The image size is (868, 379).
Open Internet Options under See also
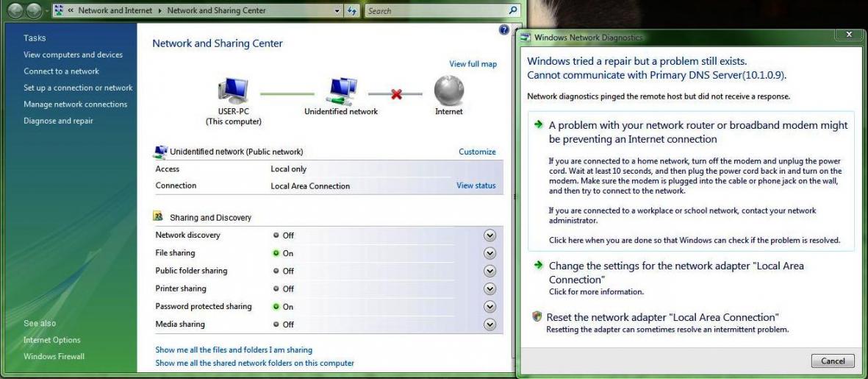click(x=52, y=340)
